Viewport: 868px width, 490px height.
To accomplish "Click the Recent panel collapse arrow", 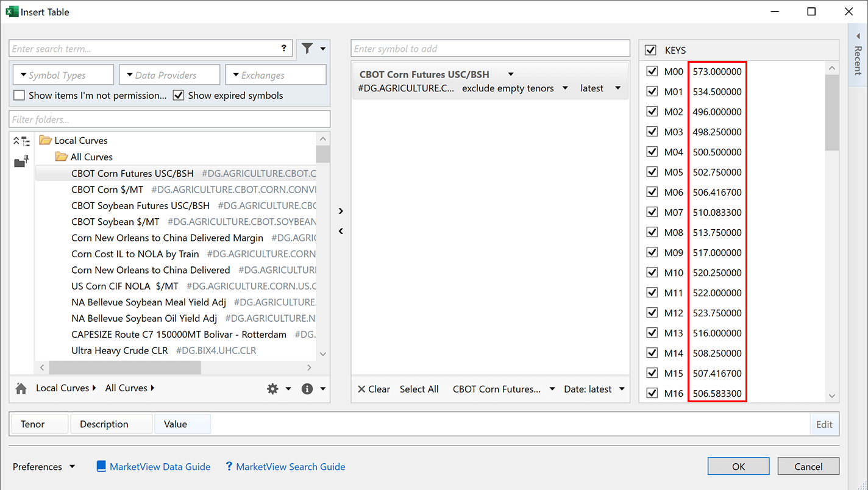I will point(858,36).
